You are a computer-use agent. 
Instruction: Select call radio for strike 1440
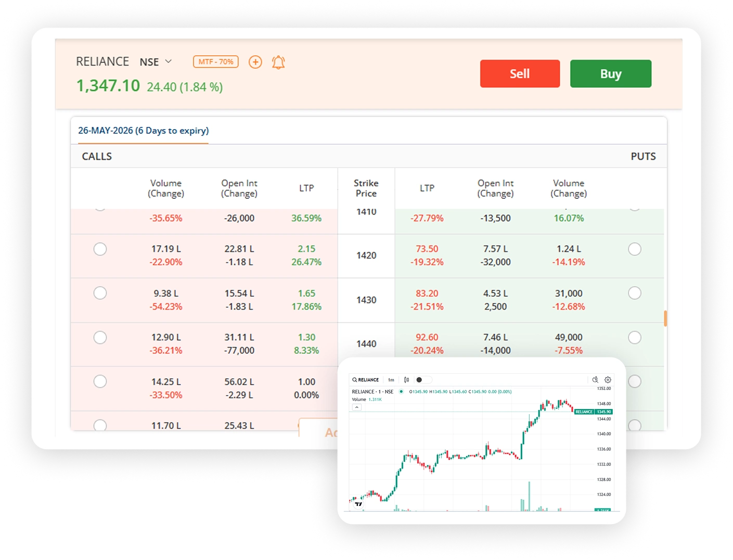tap(100, 337)
